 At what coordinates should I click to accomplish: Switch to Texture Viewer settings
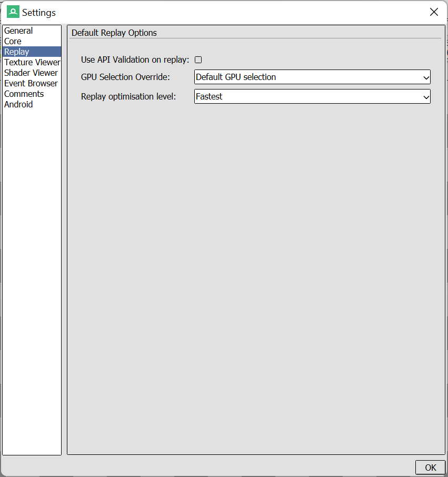(32, 62)
